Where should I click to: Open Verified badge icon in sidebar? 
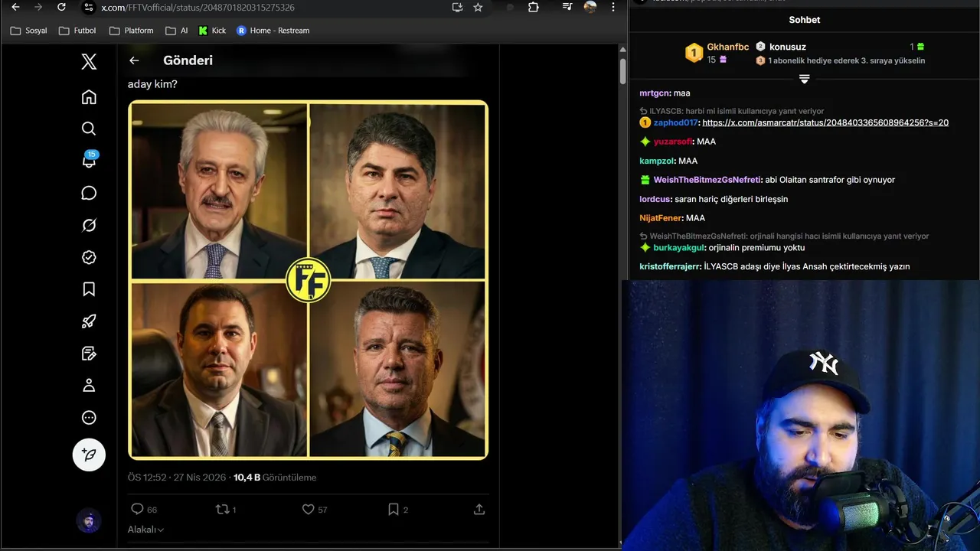[x=89, y=257]
